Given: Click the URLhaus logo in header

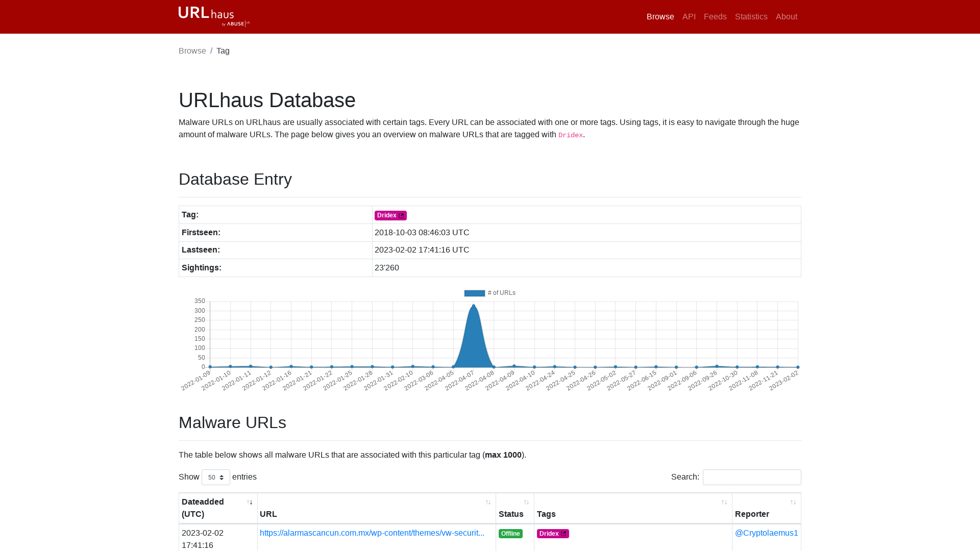Looking at the screenshot, I should pyautogui.click(x=214, y=16).
